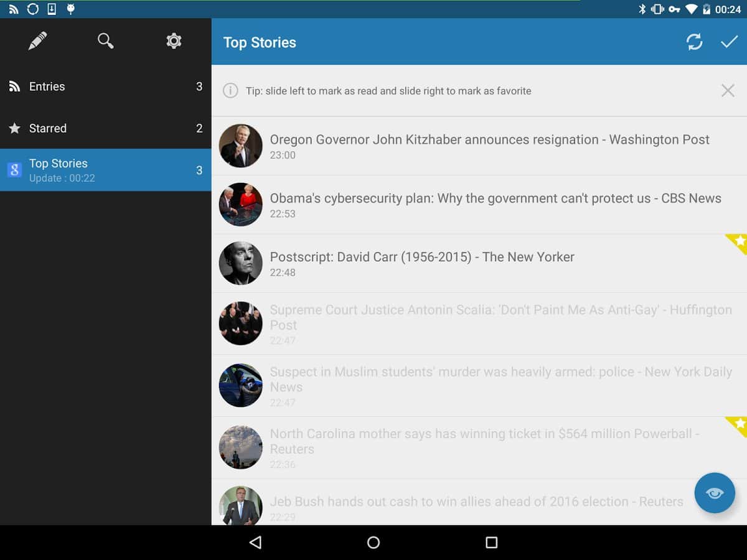Tap the Kitzhaber story thumbnail
747x560 pixels.
pos(241,146)
